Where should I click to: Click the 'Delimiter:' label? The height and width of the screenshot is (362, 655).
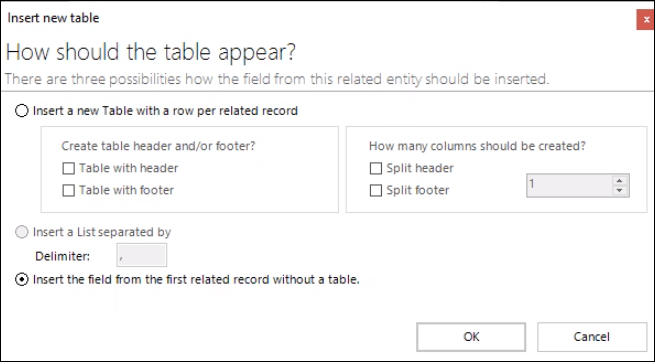pyautogui.click(x=62, y=256)
